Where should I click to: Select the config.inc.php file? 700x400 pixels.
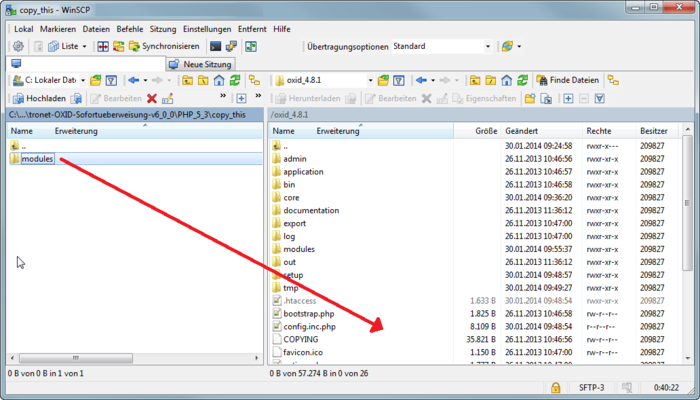point(309,327)
